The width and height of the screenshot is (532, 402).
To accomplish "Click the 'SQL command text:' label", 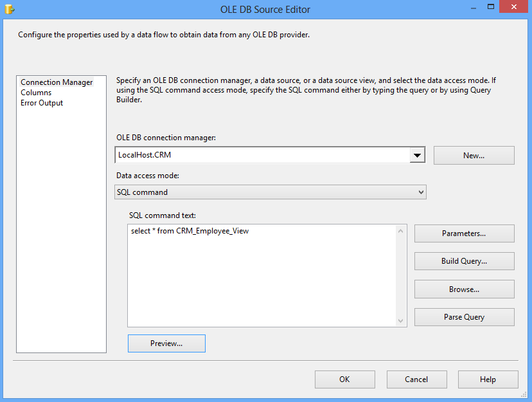I will [163, 215].
